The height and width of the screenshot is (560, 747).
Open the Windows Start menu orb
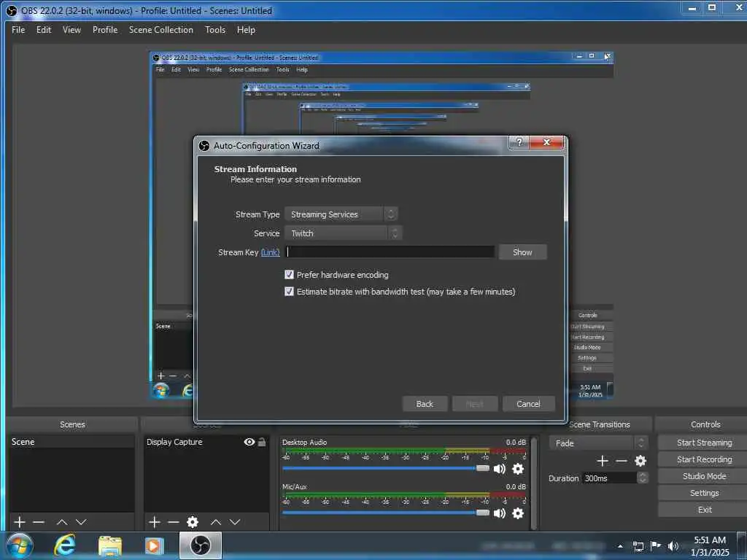click(20, 545)
